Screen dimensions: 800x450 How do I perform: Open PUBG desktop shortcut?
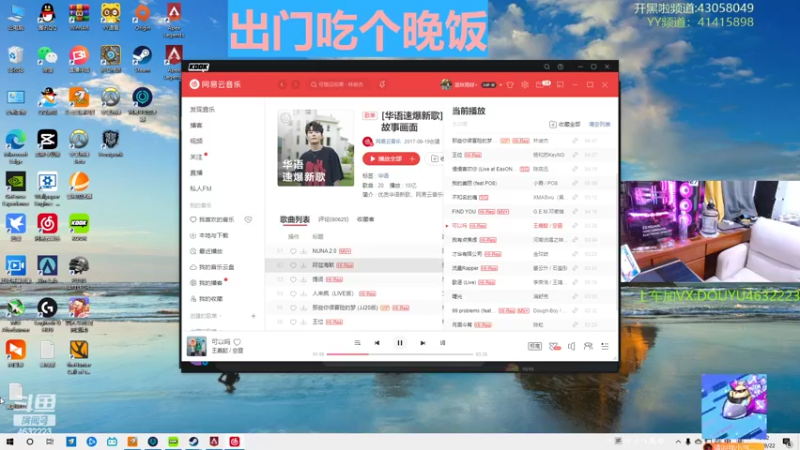[x=79, y=270]
